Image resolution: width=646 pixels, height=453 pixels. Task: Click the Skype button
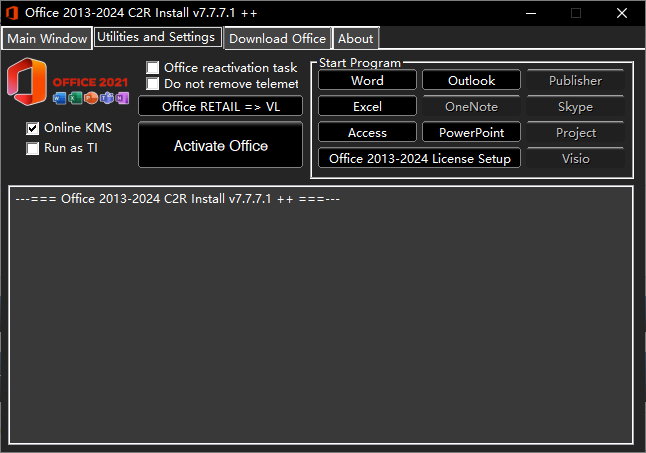coord(576,106)
